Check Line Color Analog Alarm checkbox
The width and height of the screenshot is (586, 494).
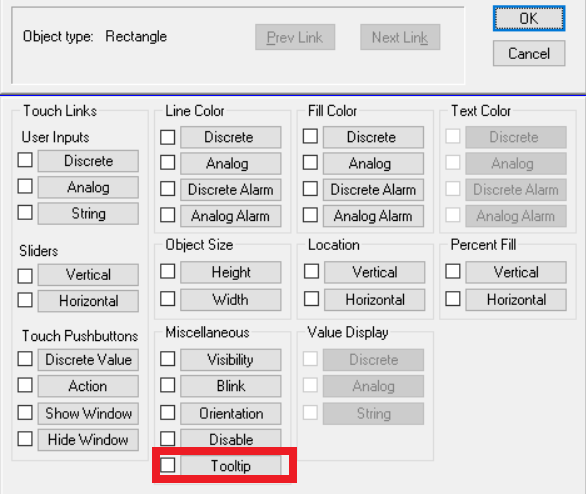click(x=167, y=215)
